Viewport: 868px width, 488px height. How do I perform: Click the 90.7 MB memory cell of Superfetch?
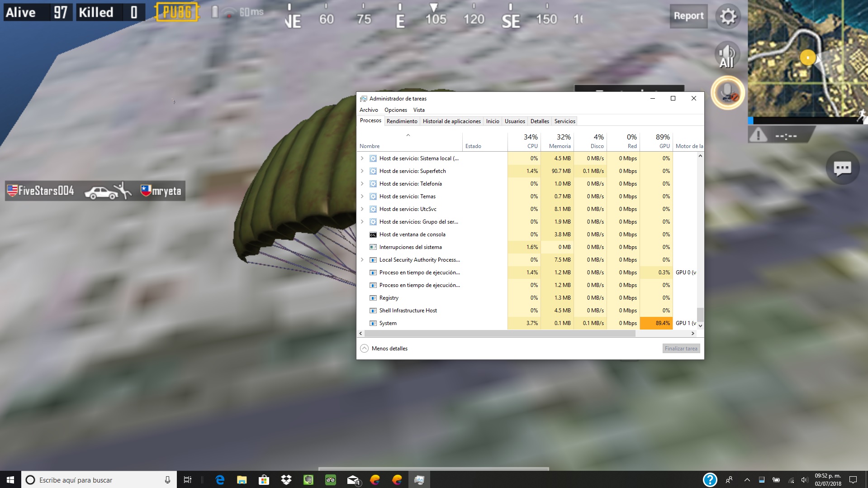pyautogui.click(x=557, y=171)
